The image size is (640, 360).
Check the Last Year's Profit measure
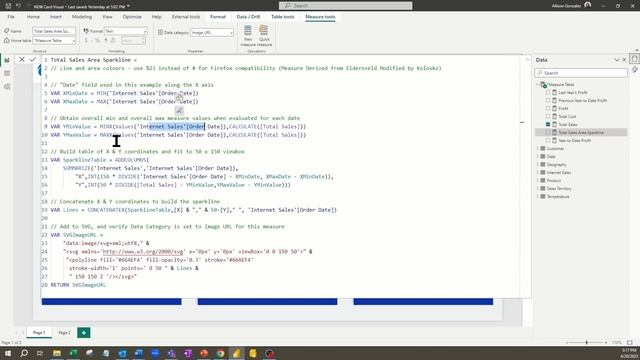[548, 93]
